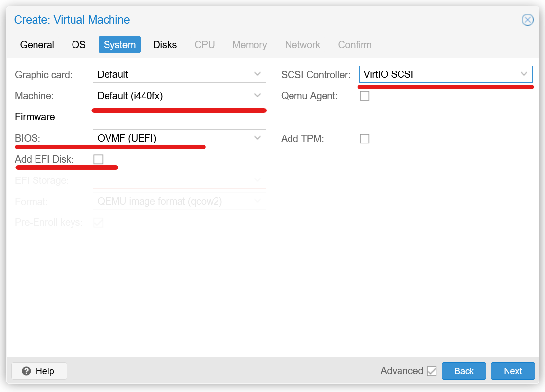Click the Add TPM label
Screen dimensions: 545x392
(x=302, y=139)
